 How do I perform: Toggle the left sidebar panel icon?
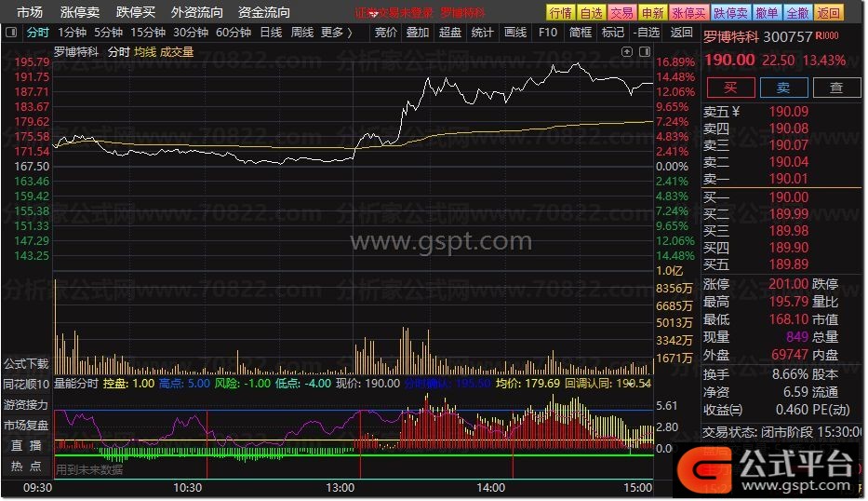coord(10,33)
